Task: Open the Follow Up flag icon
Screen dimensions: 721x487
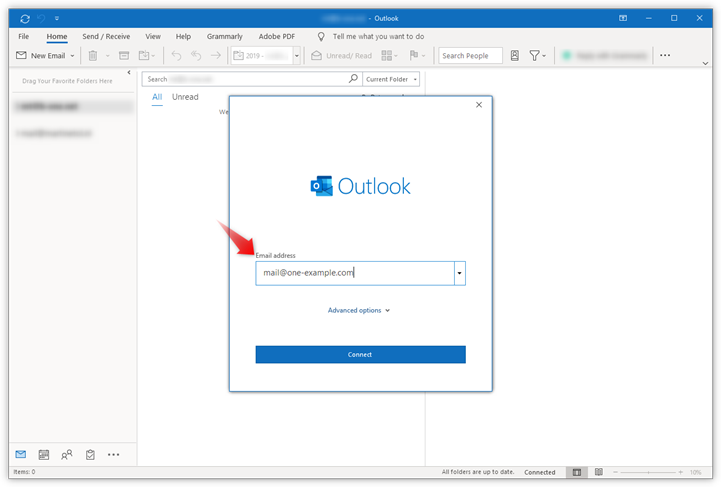Action: pyautogui.click(x=414, y=55)
